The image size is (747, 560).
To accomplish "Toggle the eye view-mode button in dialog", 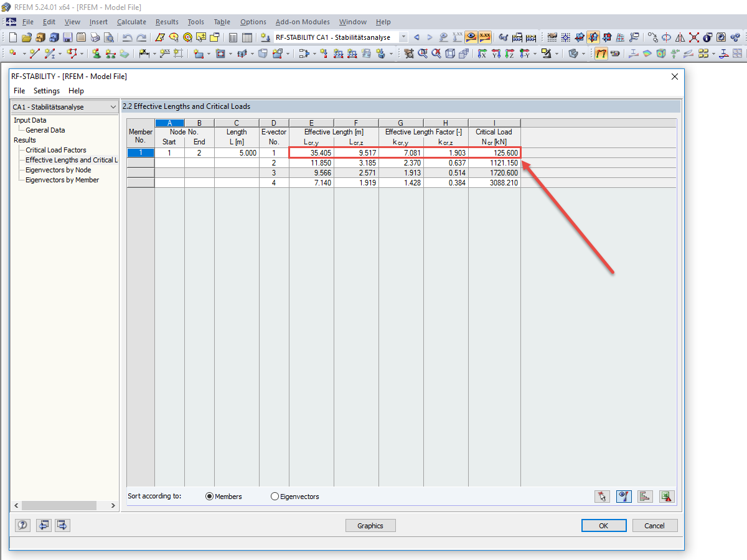I will [624, 497].
